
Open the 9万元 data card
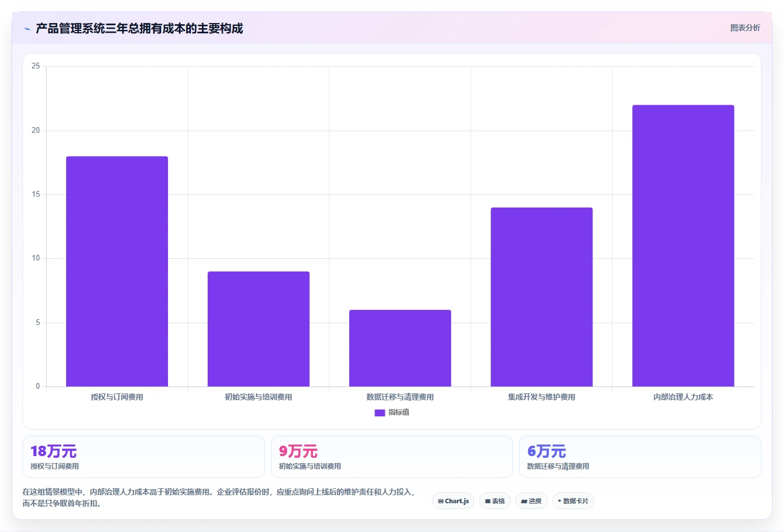[392, 457]
